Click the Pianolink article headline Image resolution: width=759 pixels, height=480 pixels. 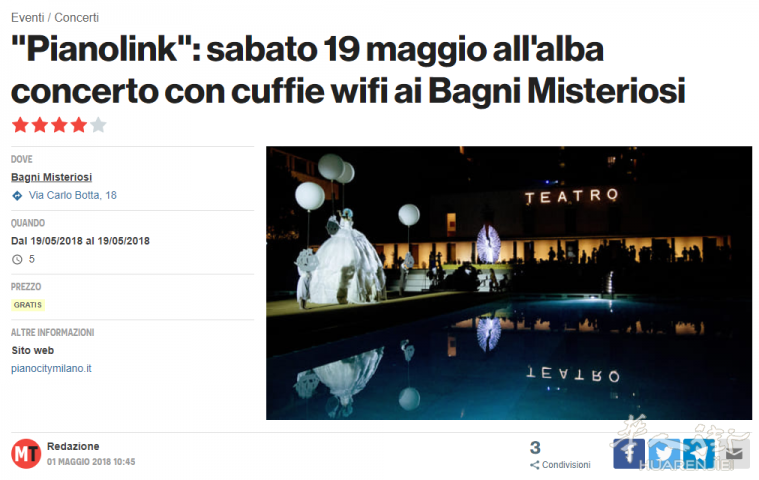click(x=348, y=69)
